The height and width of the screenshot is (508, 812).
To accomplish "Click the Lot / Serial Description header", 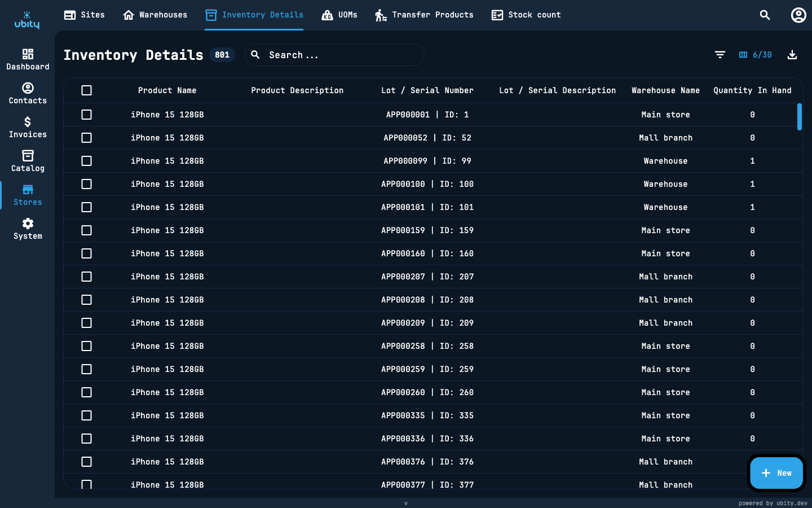I will click(558, 90).
